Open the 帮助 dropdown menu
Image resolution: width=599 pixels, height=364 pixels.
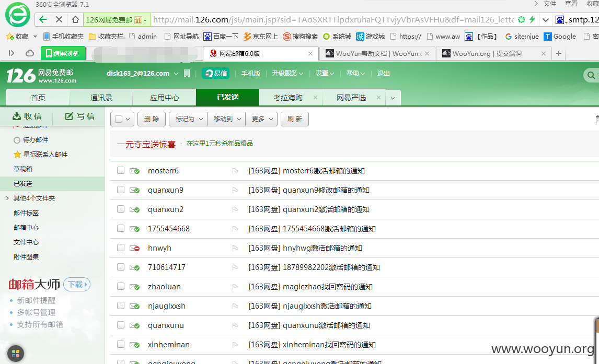coord(355,73)
